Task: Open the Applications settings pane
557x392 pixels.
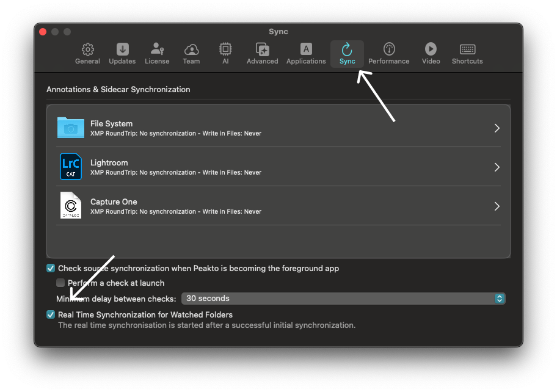Action: 306,54
